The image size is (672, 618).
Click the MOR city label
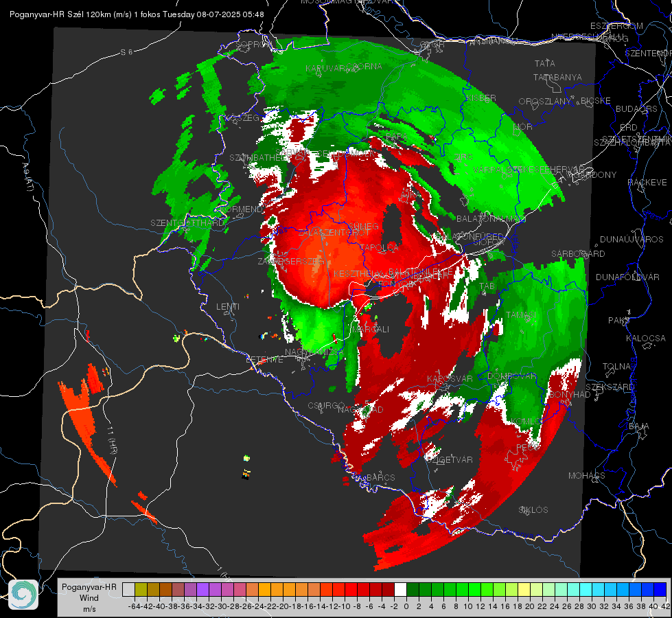[x=523, y=126]
